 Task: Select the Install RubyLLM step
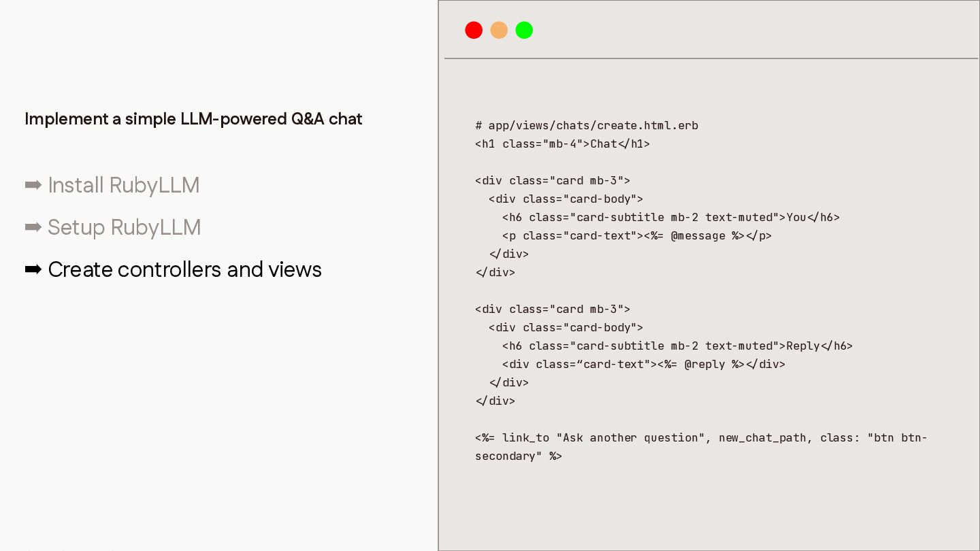[x=124, y=185]
